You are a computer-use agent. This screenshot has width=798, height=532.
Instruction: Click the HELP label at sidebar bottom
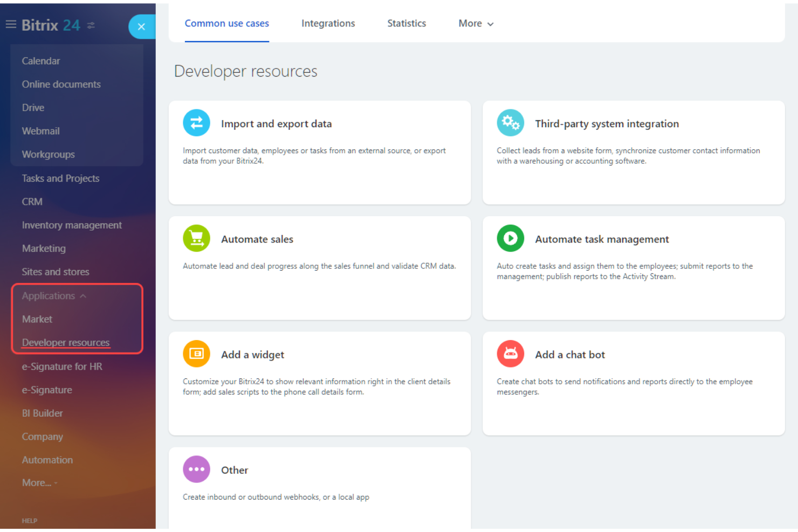(x=30, y=521)
